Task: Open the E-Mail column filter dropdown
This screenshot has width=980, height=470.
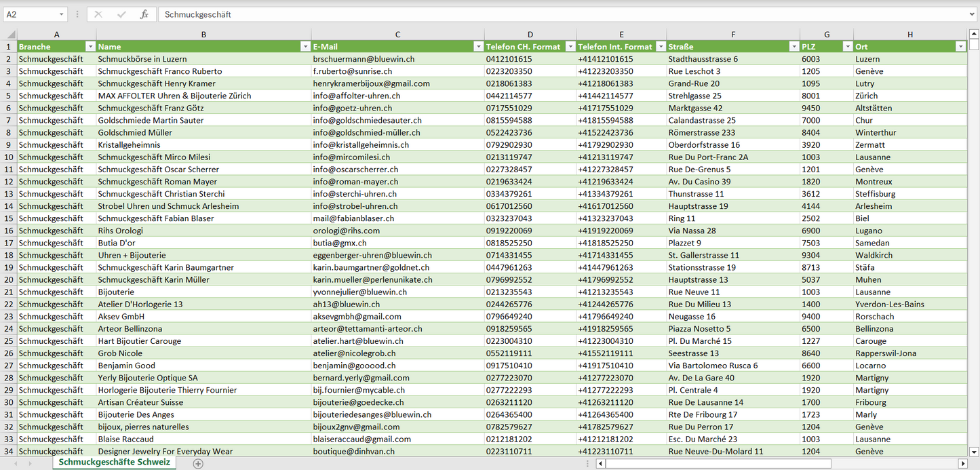Action: click(x=478, y=47)
